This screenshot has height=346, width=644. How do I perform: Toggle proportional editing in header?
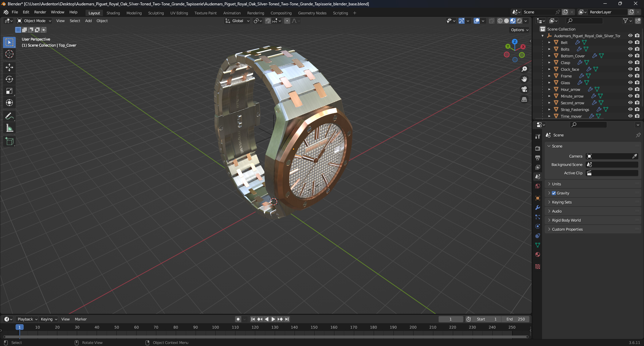(x=287, y=21)
